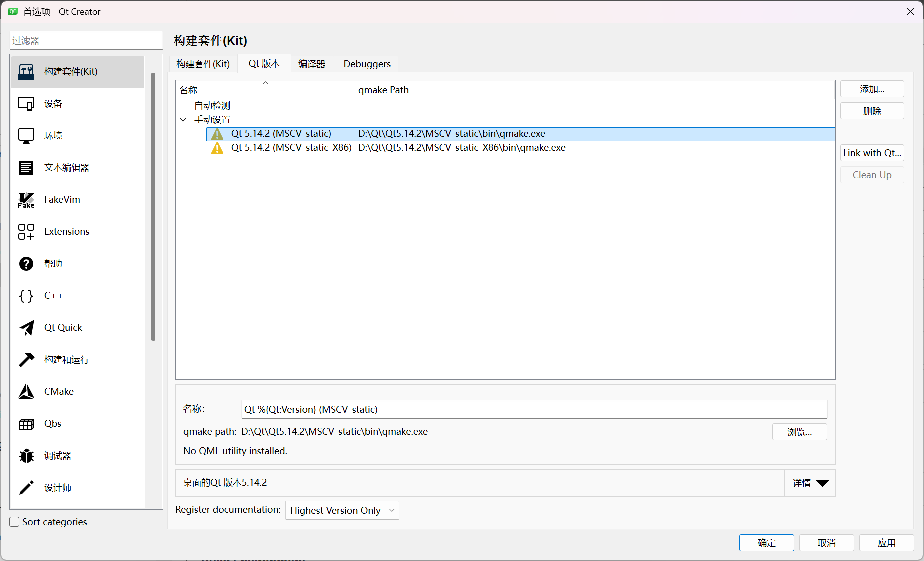Open the Qt Quick settings category

coord(78,328)
